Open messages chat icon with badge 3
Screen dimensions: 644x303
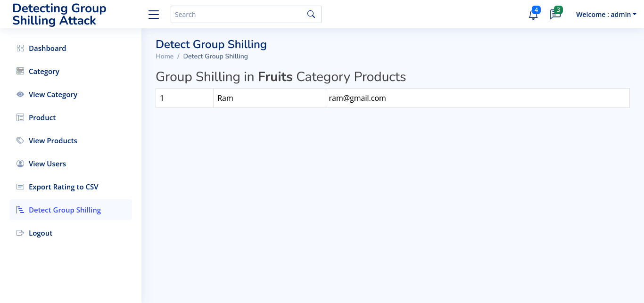[555, 14]
